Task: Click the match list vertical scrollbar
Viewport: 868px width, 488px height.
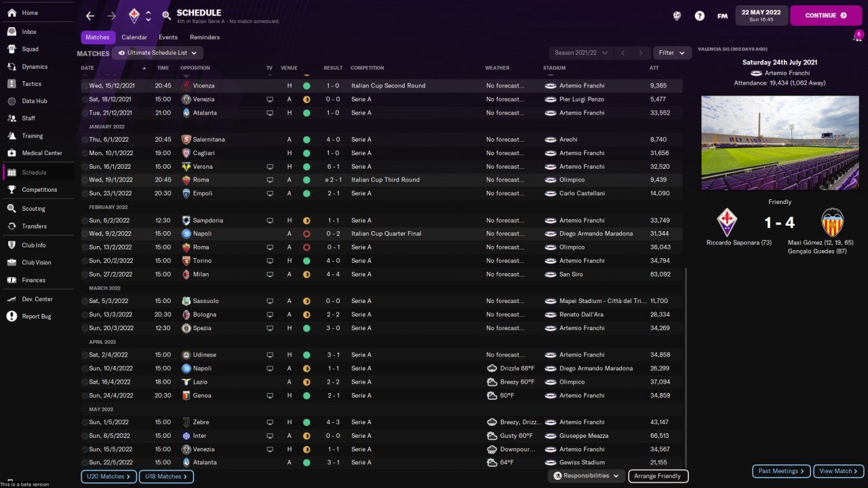Action: tap(686, 366)
